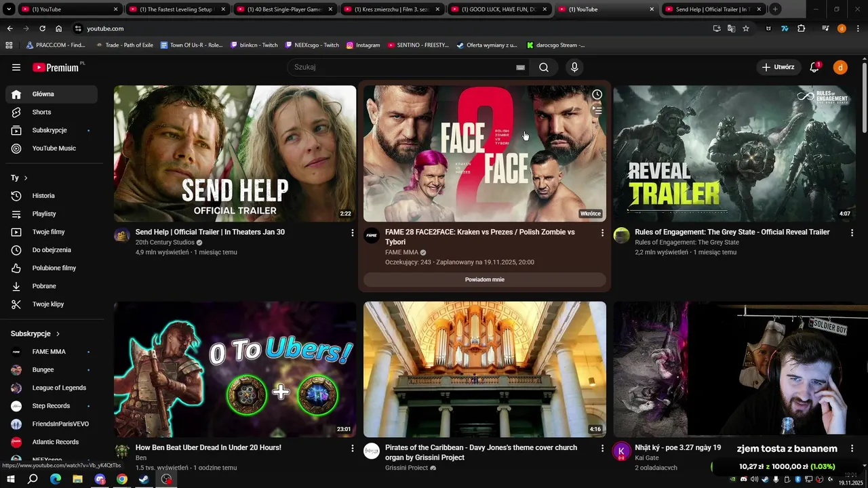Add FAME 28 video to queue
The width and height of the screenshot is (868, 488).
(x=597, y=109)
